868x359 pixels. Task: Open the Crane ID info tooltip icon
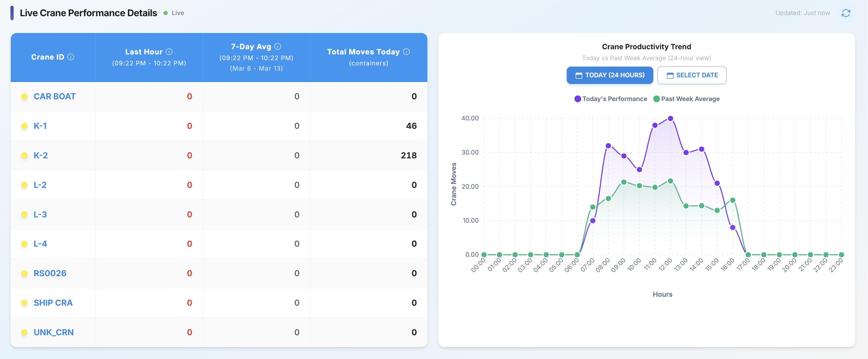(x=71, y=57)
